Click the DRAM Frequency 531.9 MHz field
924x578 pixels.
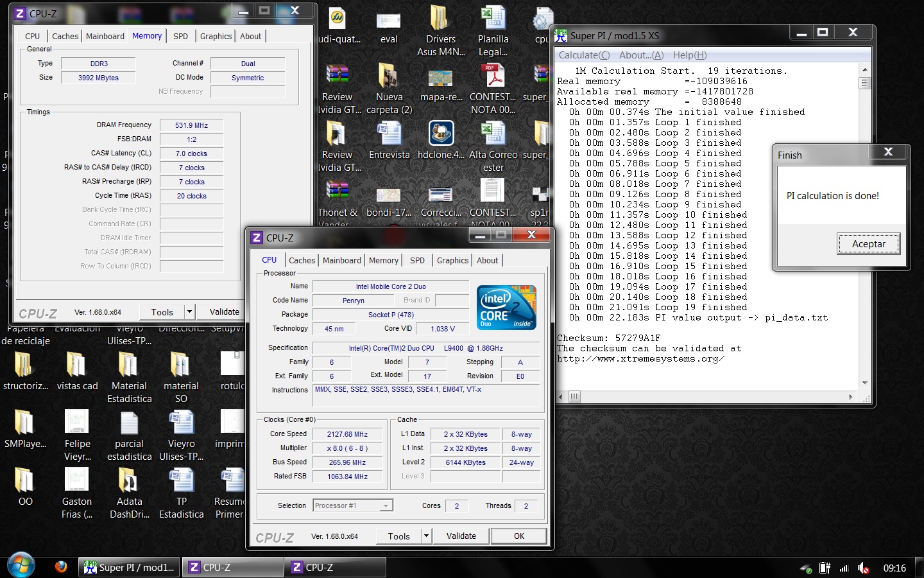191,125
